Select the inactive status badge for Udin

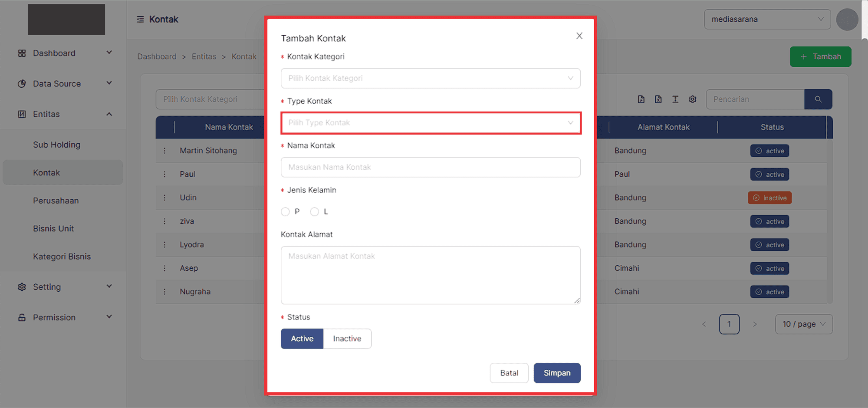tap(769, 197)
